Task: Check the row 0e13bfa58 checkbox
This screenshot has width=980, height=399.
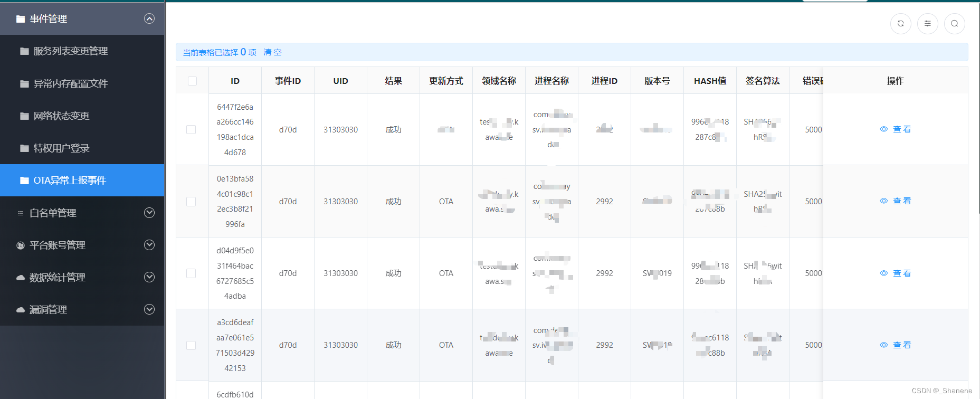Action: click(191, 202)
